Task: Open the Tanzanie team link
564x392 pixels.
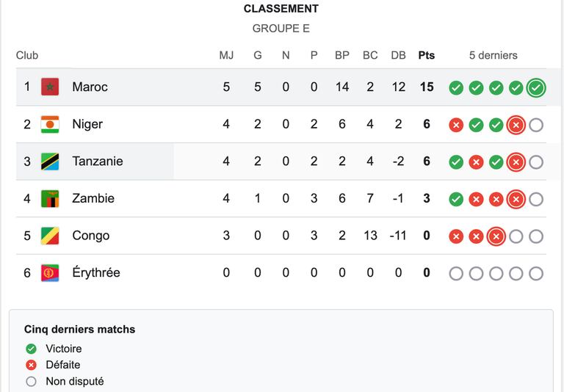Action: pyautogui.click(x=98, y=161)
